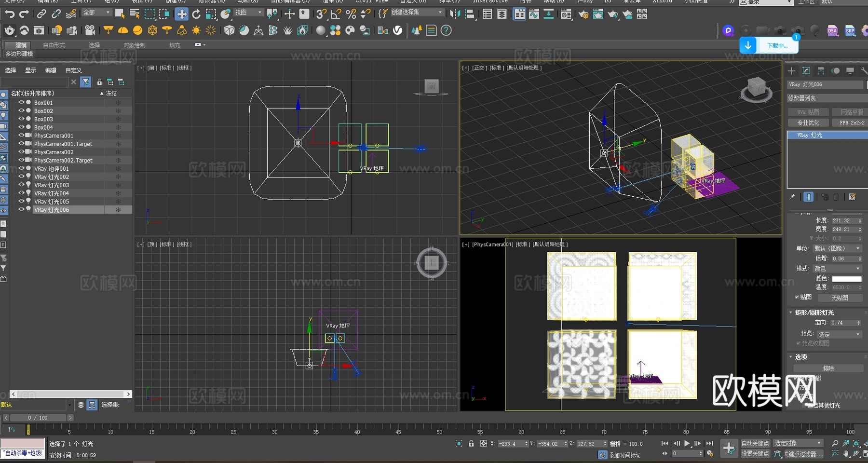868x463 pixels.
Task: Toggle the 贴图 texture checkbox
Action: [x=797, y=297]
